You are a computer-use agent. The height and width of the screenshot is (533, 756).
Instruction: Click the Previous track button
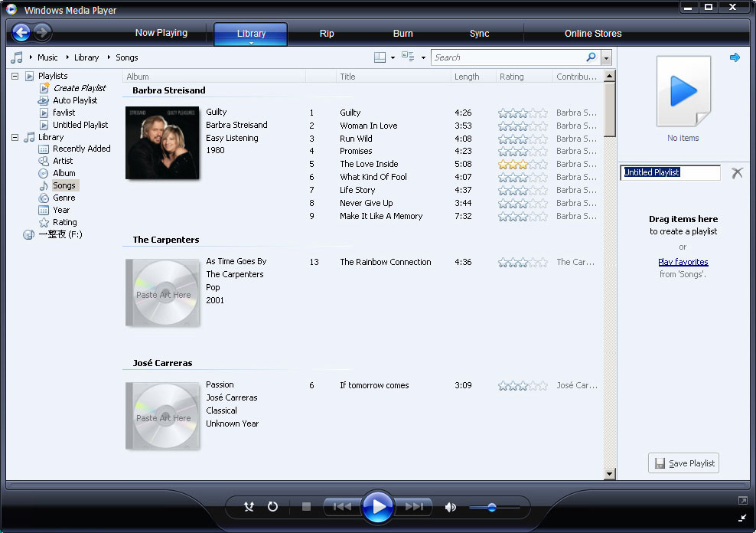click(x=342, y=506)
